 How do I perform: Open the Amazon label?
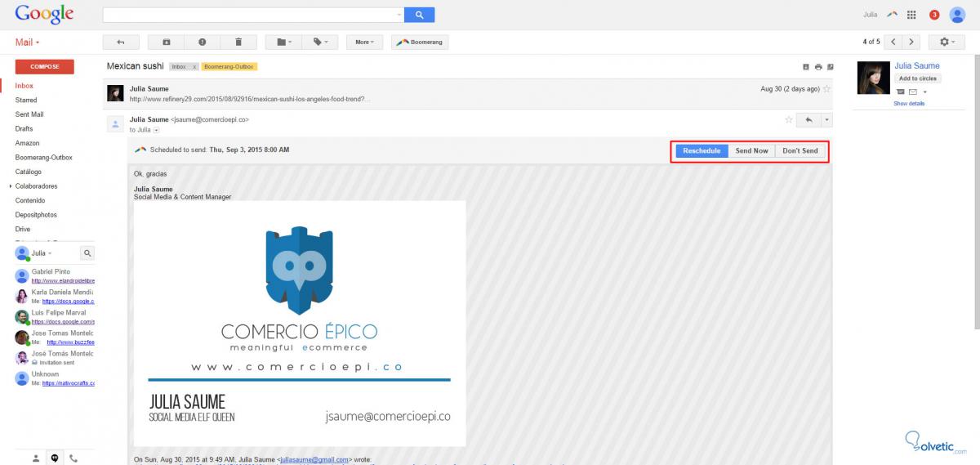coord(27,143)
